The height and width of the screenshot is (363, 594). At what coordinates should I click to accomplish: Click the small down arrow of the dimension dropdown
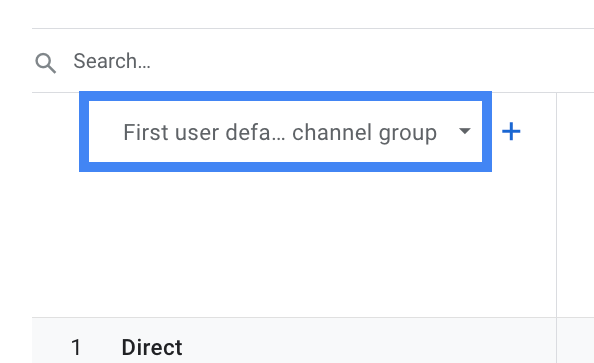(x=464, y=131)
